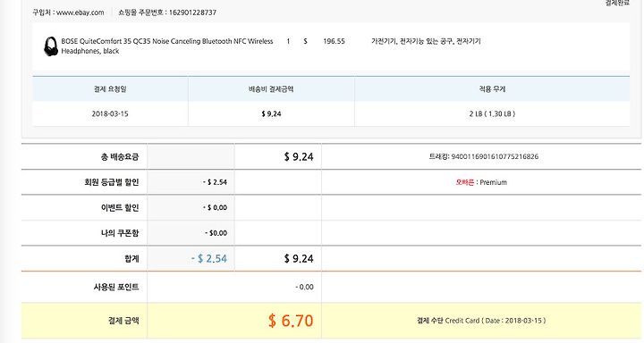The height and width of the screenshot is (343, 644).
Task: Select the membership discount value - $ 2.54
Action: [216, 182]
